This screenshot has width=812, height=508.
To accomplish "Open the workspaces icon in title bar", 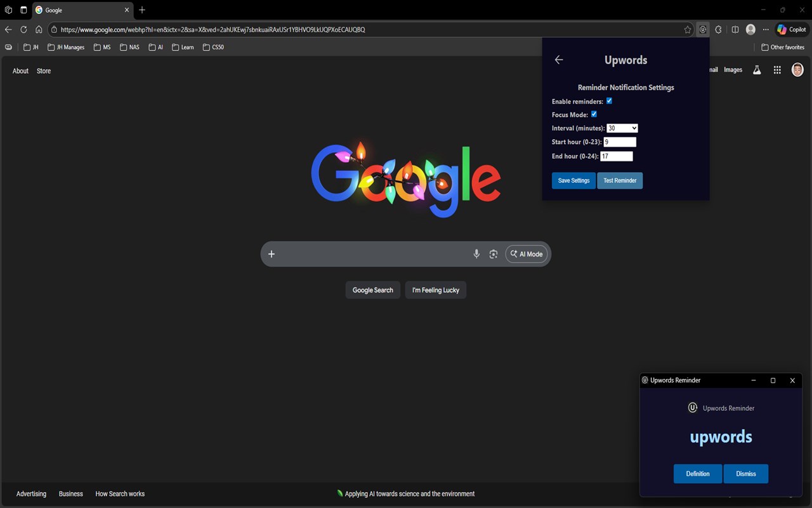I will coord(8,10).
